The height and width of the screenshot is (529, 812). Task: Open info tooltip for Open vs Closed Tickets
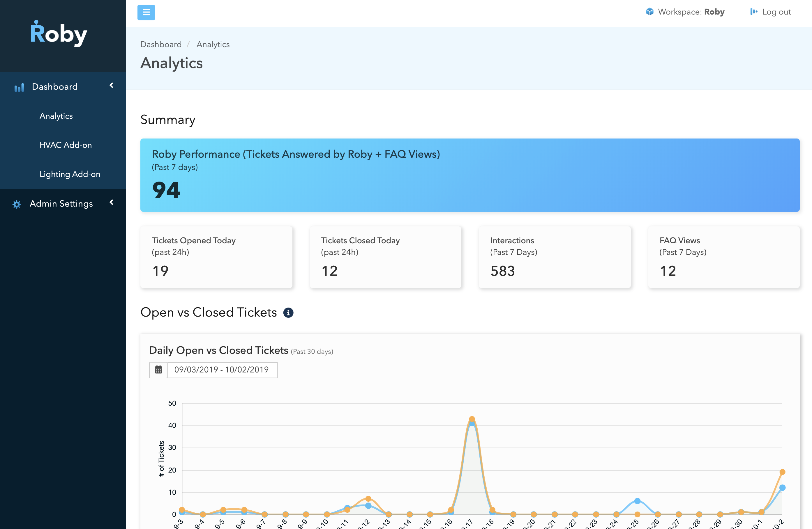click(x=288, y=312)
